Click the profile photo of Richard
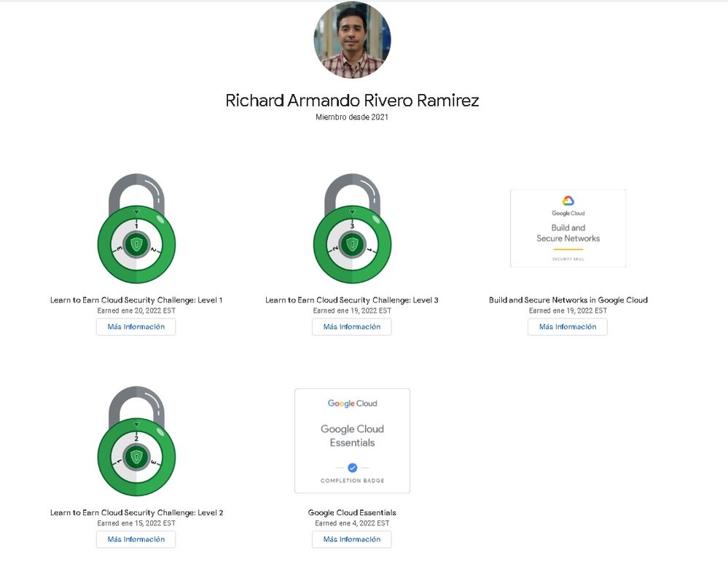The height and width of the screenshot is (572, 728). click(352, 40)
